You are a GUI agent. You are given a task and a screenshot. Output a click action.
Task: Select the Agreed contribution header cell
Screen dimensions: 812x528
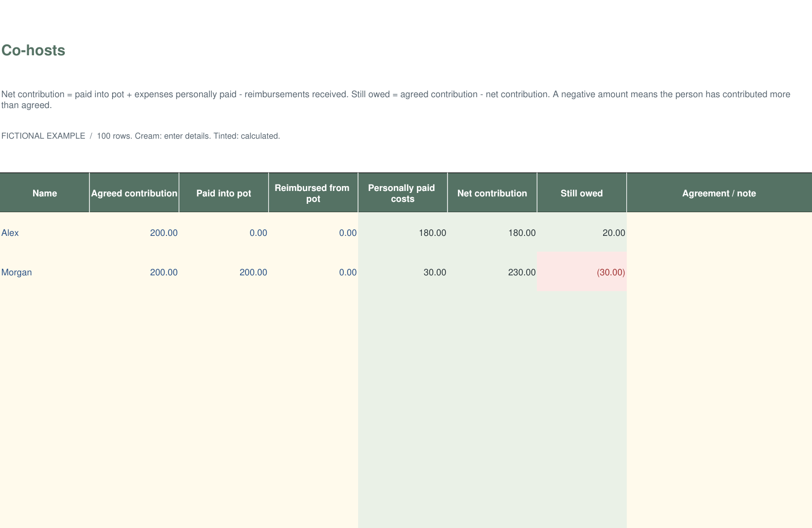point(134,193)
